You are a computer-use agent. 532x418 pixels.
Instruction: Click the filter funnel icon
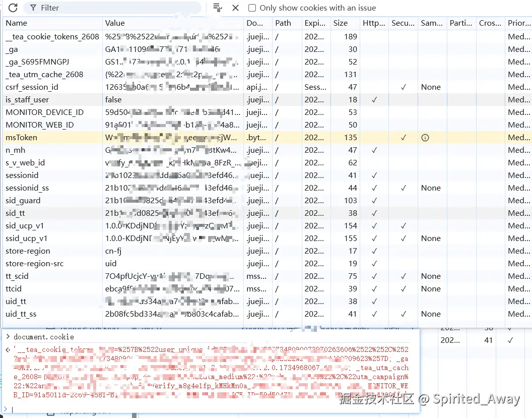[33, 8]
